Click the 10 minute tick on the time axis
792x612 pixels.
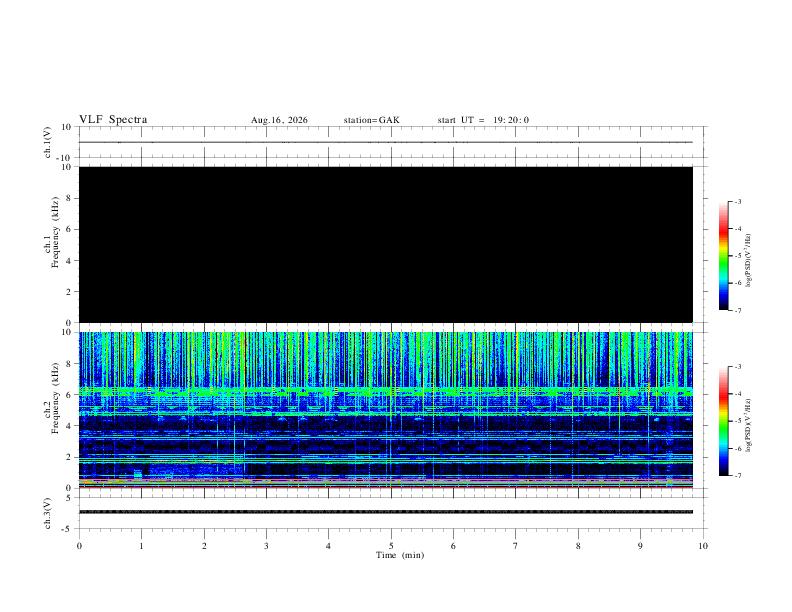point(703,546)
